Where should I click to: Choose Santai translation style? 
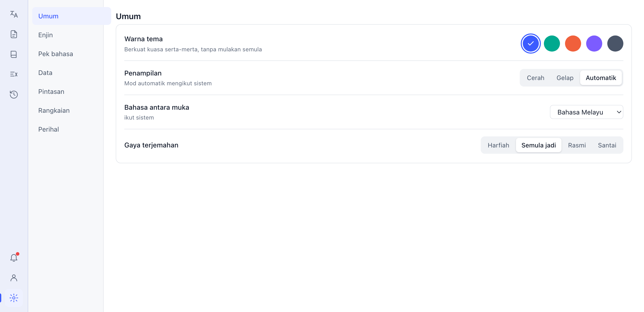coord(607,145)
